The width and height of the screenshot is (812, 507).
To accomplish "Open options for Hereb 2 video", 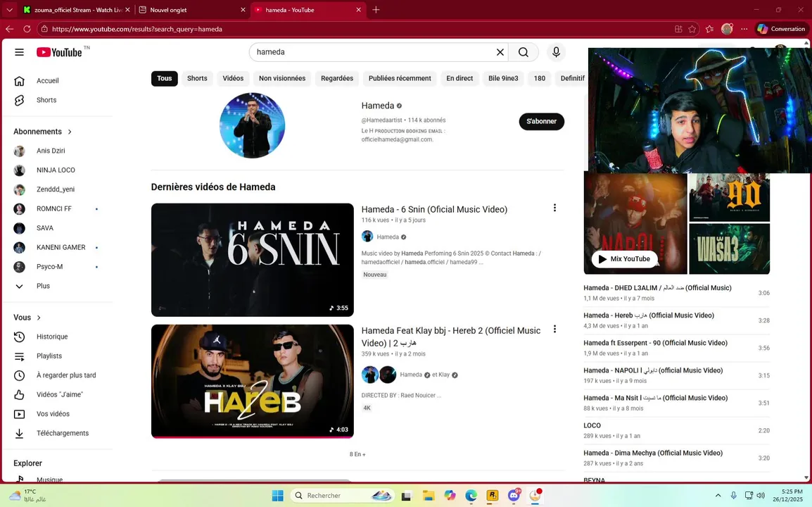I will (x=554, y=329).
